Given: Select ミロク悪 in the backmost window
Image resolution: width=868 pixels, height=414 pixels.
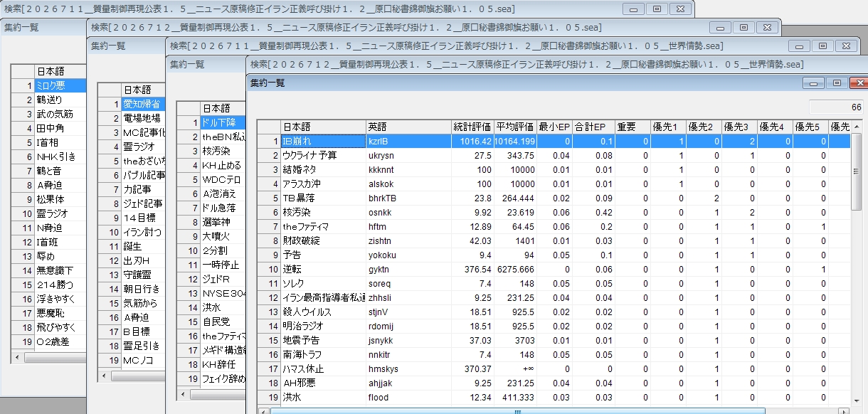Looking at the screenshot, I should (60, 85).
